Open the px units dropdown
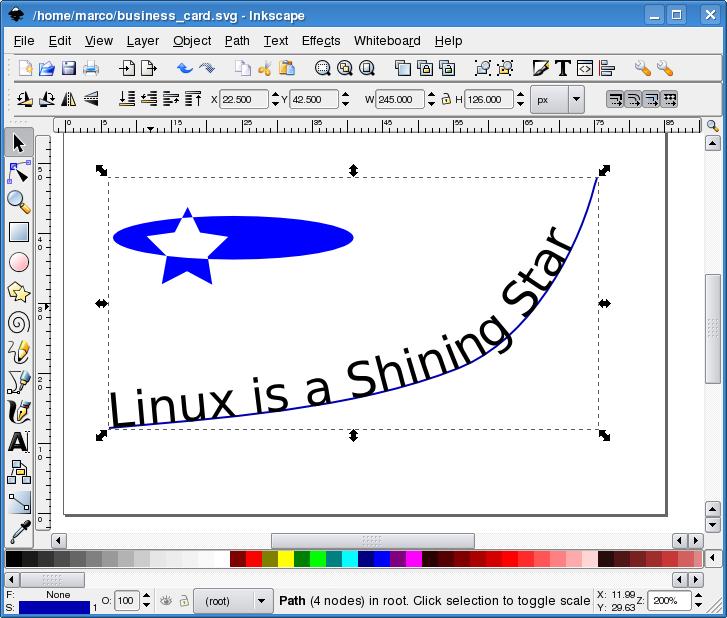The image size is (727, 618). click(x=576, y=99)
